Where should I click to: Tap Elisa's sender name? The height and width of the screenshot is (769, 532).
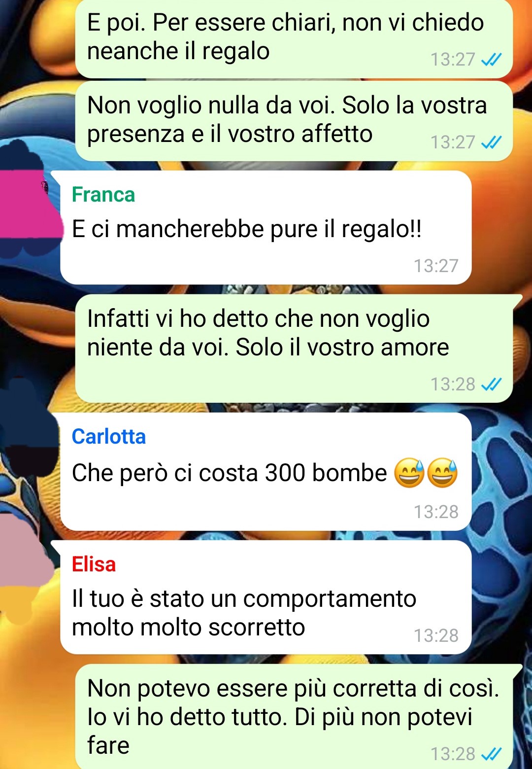pos(94,564)
